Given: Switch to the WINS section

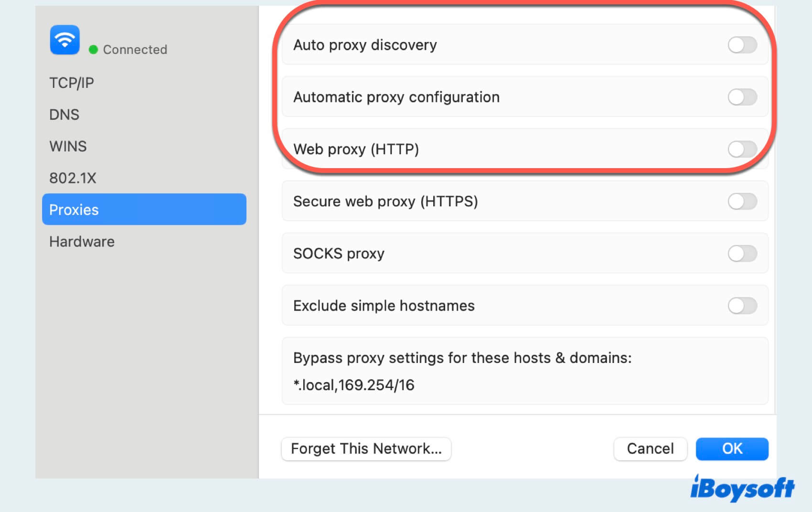Looking at the screenshot, I should (68, 146).
